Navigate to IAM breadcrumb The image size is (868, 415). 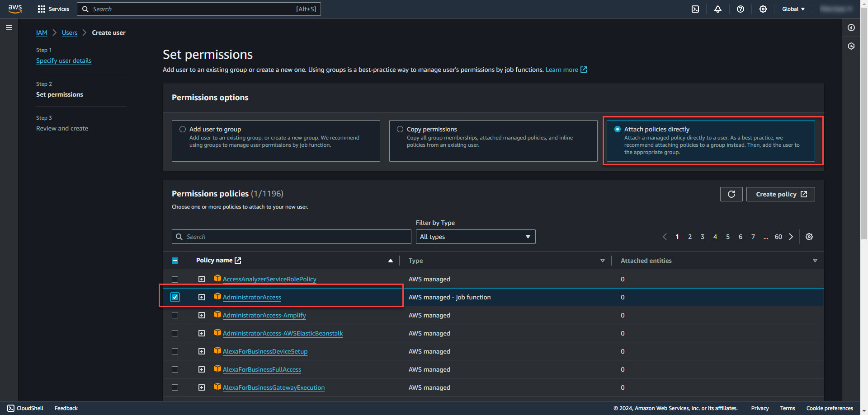42,33
